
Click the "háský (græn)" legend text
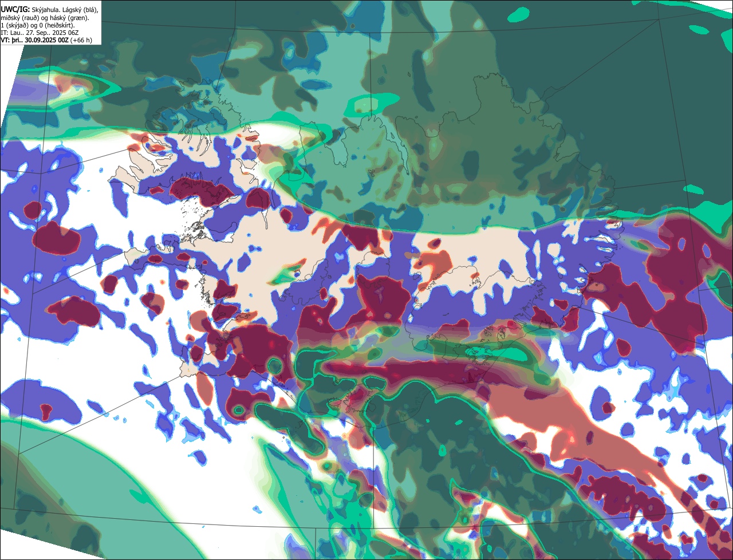coord(68,18)
